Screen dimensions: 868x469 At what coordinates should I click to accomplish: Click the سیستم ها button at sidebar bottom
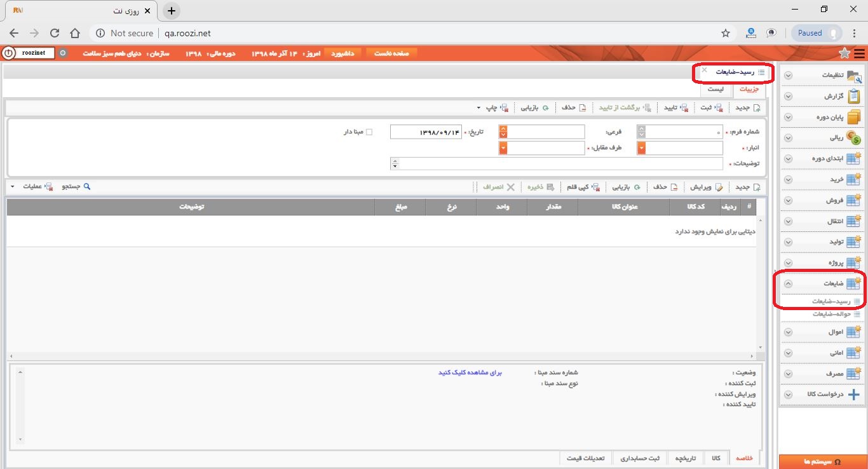pos(823,462)
